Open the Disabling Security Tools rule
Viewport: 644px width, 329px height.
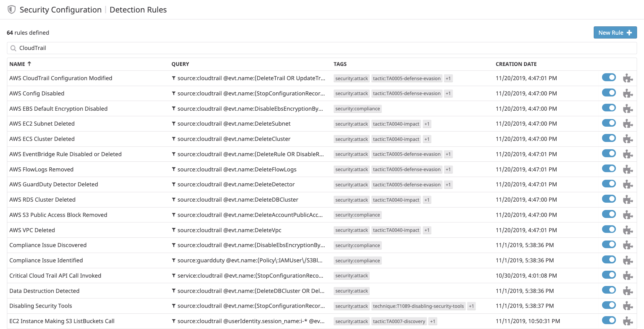[41, 306]
